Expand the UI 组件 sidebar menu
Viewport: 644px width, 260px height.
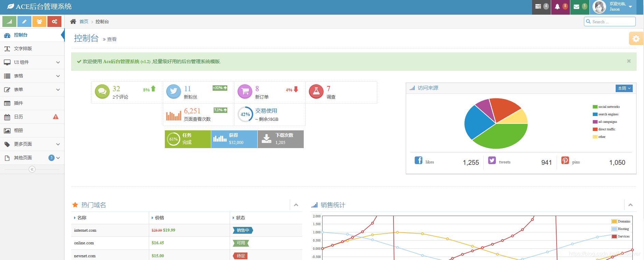pos(32,62)
